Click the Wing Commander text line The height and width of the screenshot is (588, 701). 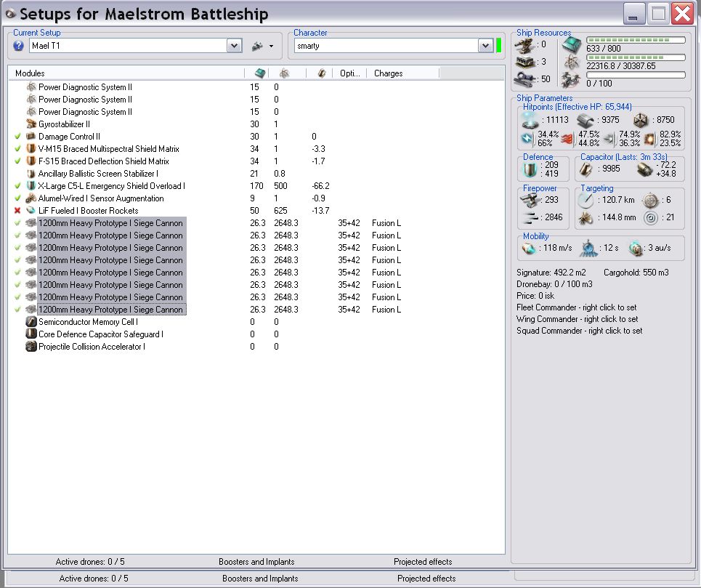pyautogui.click(x=577, y=319)
